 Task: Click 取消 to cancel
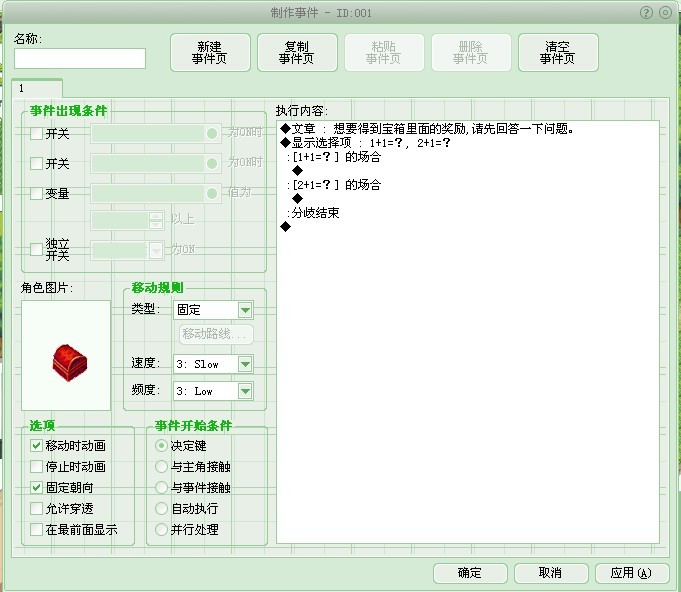click(x=551, y=573)
